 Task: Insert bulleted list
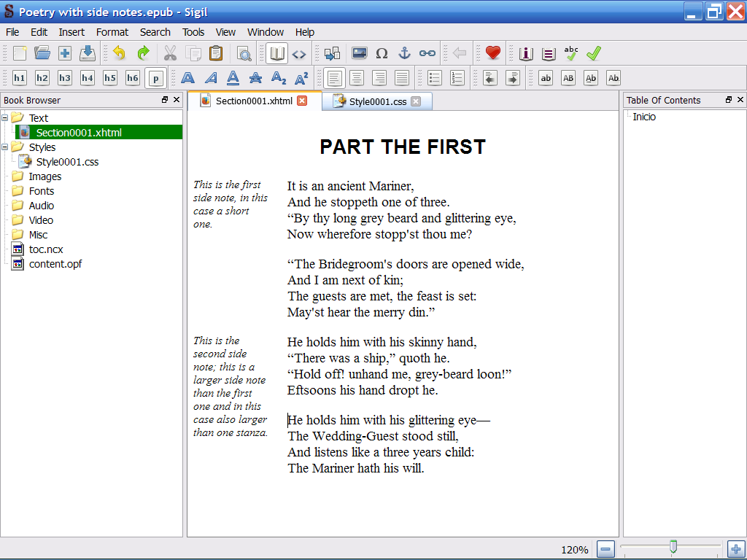point(435,78)
